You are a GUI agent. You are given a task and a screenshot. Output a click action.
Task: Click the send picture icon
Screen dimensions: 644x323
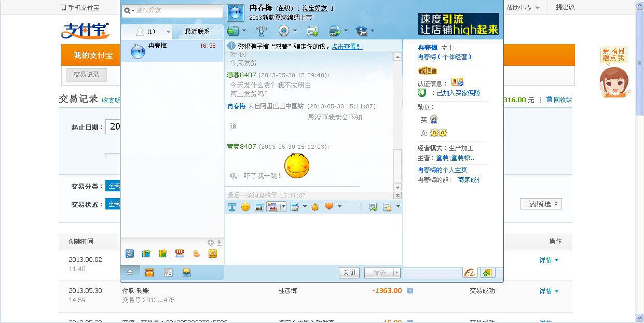point(259,207)
